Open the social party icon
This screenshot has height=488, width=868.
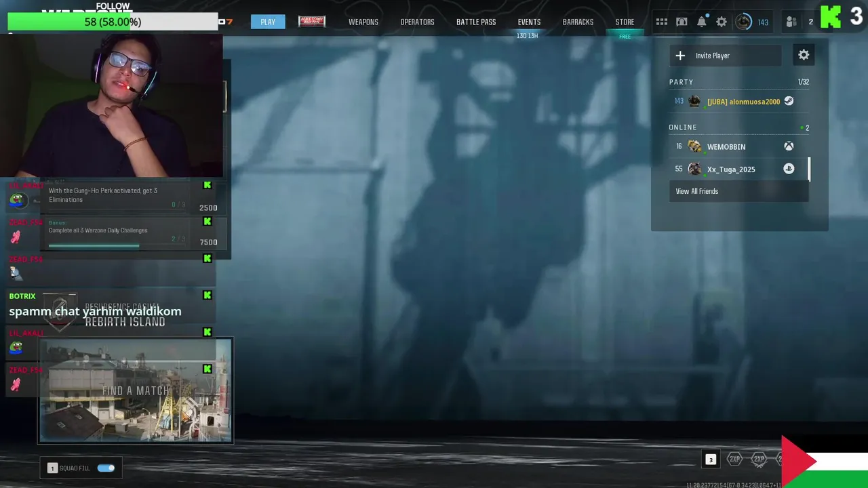[x=791, y=22]
